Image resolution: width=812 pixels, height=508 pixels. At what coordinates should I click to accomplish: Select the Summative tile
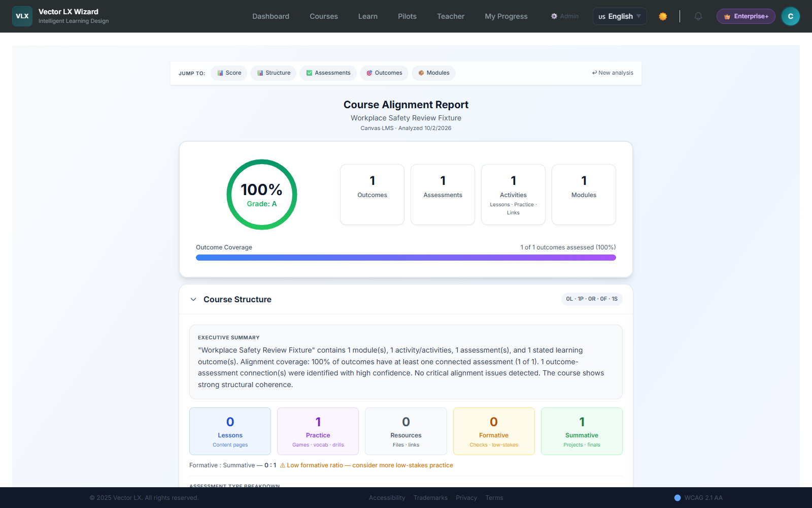click(x=582, y=431)
